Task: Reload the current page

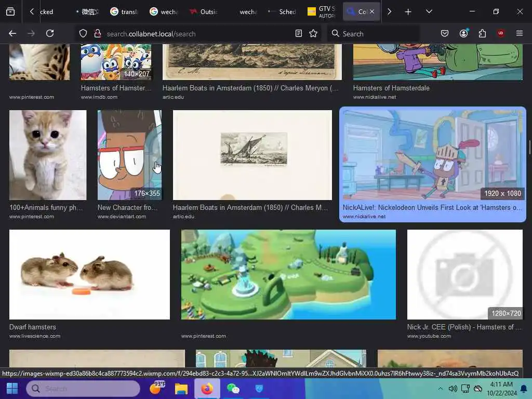Action: coord(50,33)
